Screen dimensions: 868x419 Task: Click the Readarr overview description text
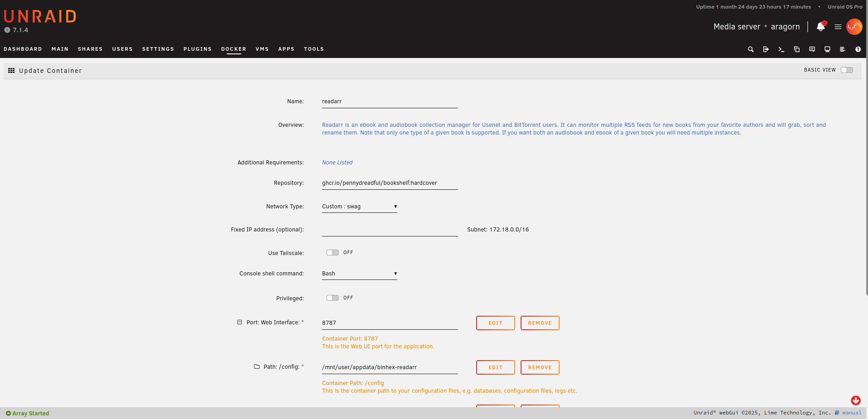coord(574,129)
